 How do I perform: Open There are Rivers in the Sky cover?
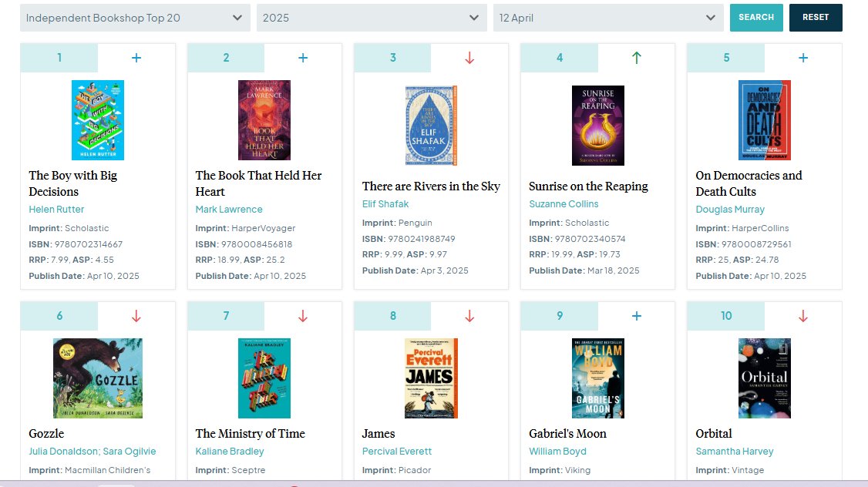(431, 126)
